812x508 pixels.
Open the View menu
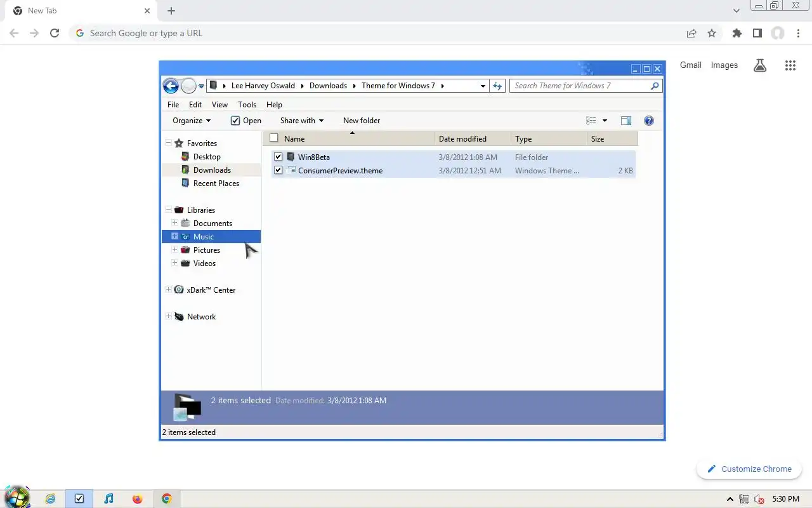click(219, 105)
